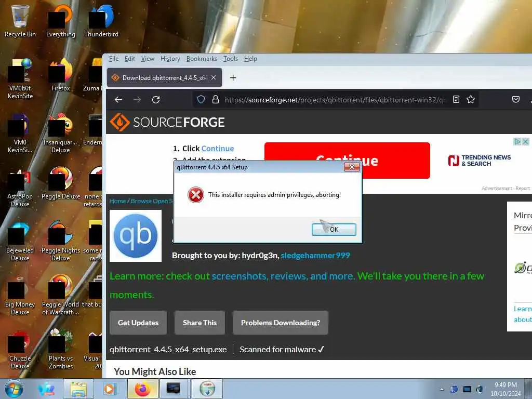
Task: Reload the SourceForge page
Action: click(x=156, y=99)
